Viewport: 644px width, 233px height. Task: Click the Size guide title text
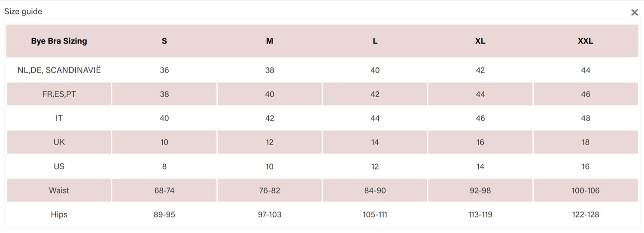point(23,12)
